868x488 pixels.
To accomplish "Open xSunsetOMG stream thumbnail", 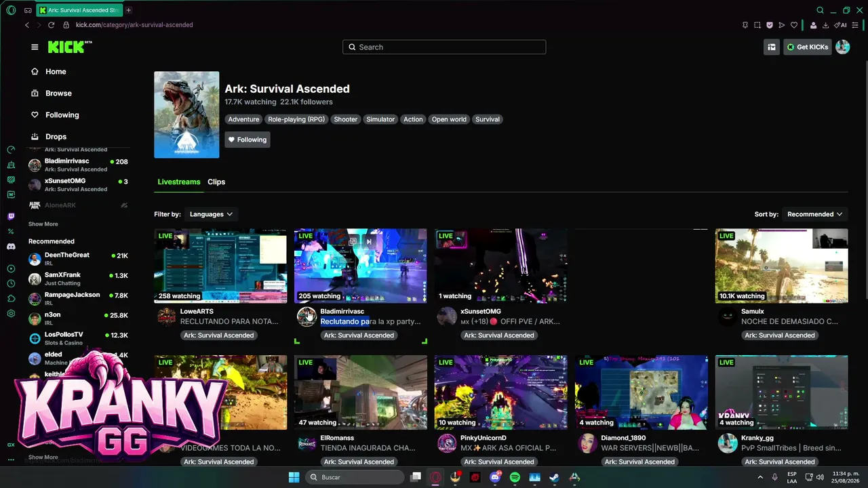I will [500, 266].
